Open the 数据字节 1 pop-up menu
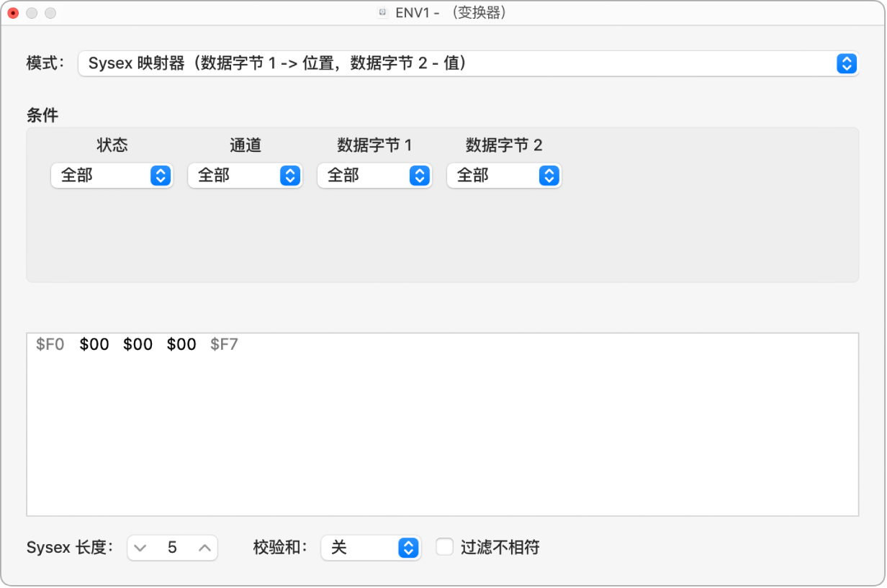887x588 pixels. 374,176
